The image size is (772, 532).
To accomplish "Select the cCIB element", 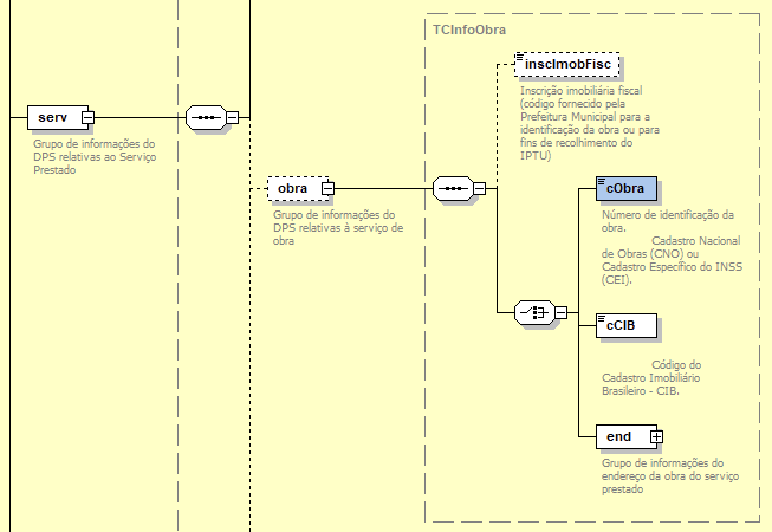I will tap(625, 325).
